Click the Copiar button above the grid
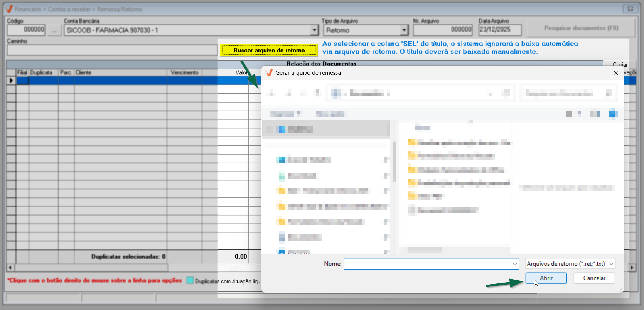The width and height of the screenshot is (644, 310). point(619,64)
